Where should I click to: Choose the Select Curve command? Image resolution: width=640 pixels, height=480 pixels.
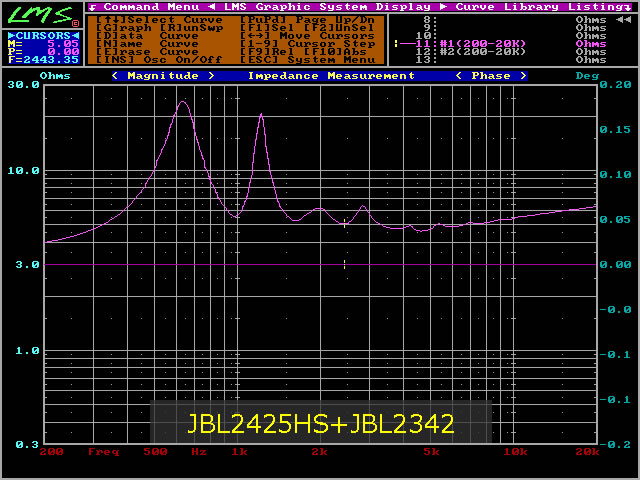coord(159,20)
